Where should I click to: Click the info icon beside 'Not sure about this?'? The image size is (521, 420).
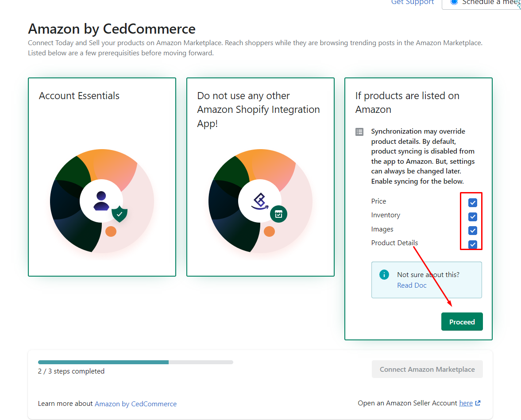tap(384, 275)
